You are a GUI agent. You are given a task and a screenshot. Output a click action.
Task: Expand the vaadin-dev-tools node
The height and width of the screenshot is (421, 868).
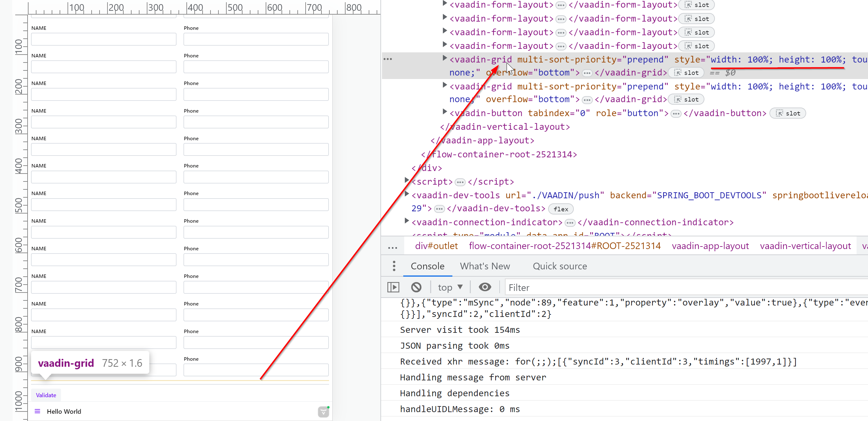pos(407,194)
